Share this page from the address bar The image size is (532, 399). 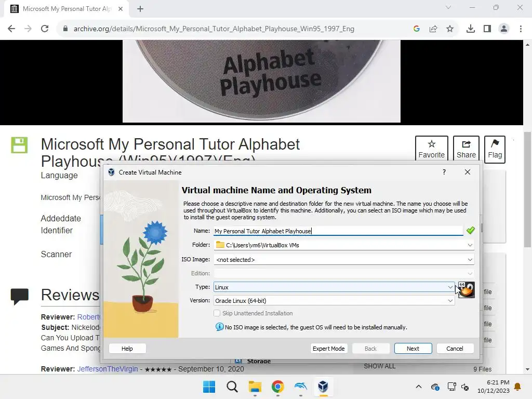[433, 29]
